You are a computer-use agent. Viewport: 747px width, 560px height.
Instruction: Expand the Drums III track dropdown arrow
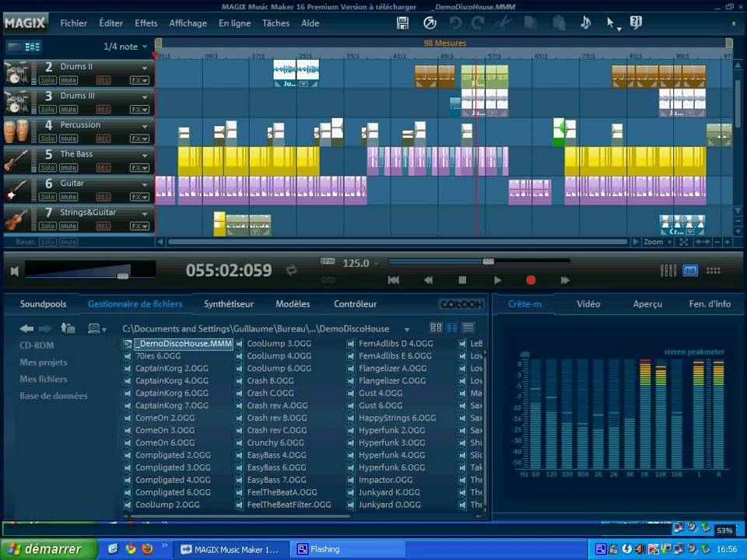point(145,97)
